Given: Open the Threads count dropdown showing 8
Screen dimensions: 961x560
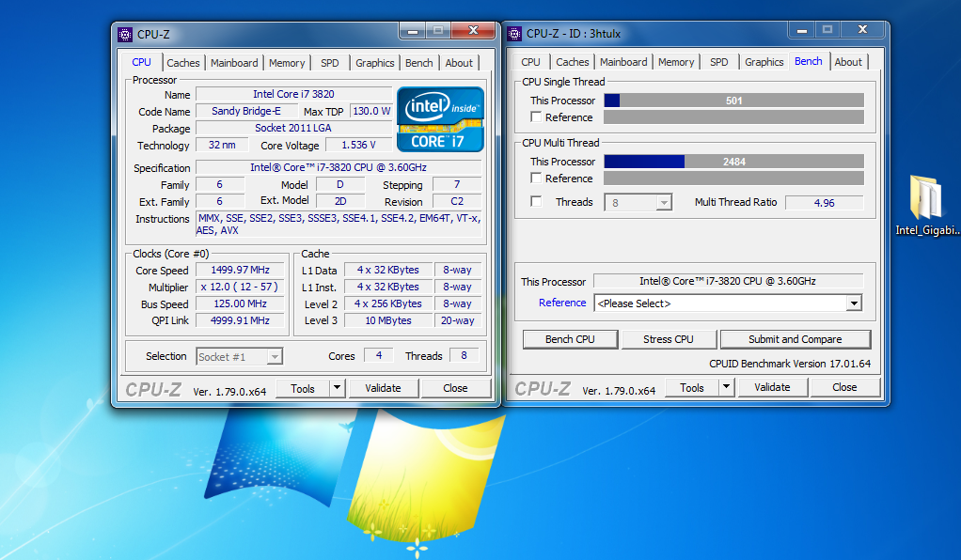Looking at the screenshot, I should point(638,202).
